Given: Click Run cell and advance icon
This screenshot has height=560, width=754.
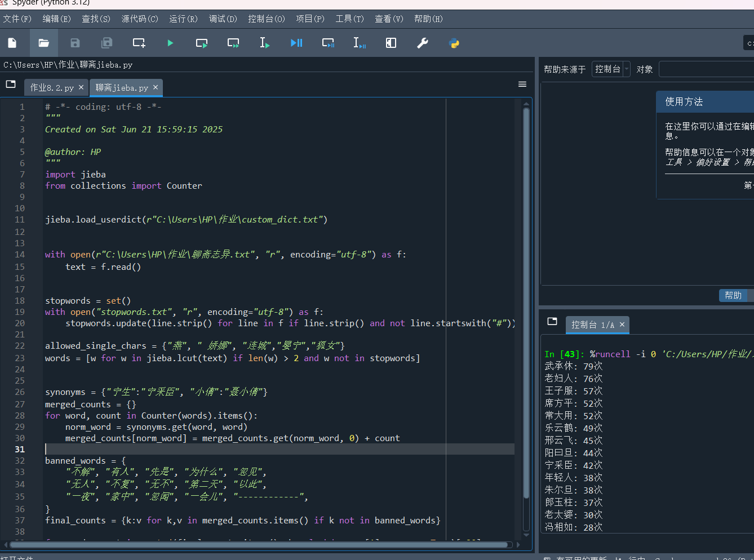Looking at the screenshot, I should pos(233,43).
